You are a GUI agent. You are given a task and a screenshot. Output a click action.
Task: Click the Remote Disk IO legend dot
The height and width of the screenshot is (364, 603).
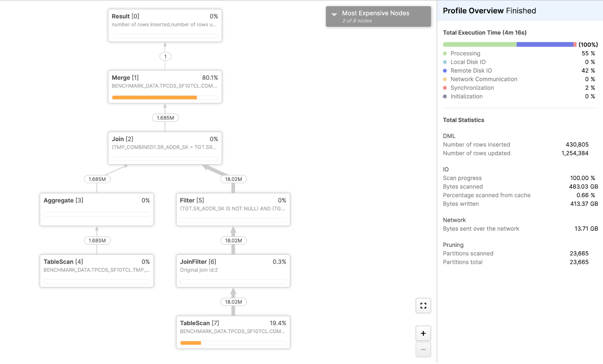445,71
